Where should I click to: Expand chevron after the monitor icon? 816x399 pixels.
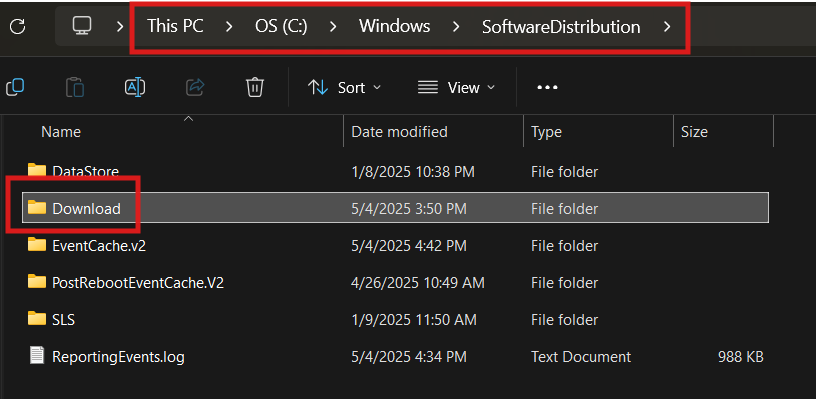[120, 26]
